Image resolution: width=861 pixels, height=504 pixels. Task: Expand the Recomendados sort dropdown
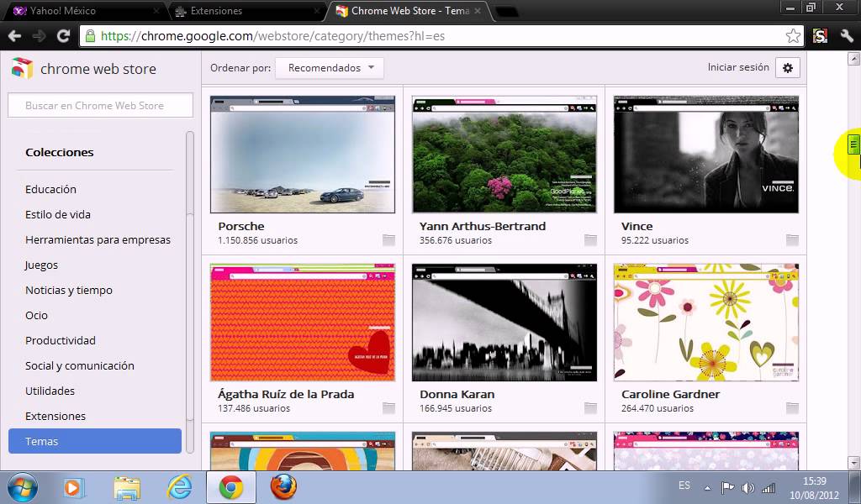pos(330,68)
